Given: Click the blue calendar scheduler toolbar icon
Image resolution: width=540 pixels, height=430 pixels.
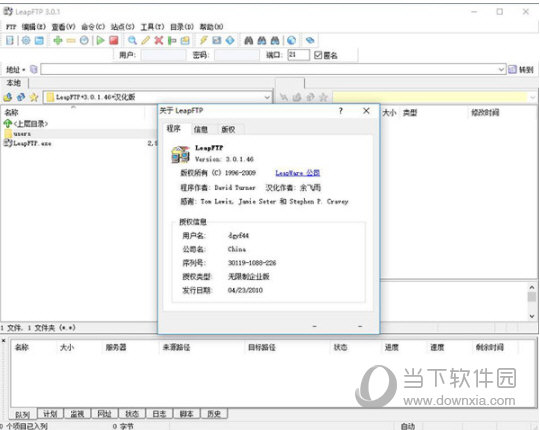Looking at the screenshot, I should [x=39, y=40].
